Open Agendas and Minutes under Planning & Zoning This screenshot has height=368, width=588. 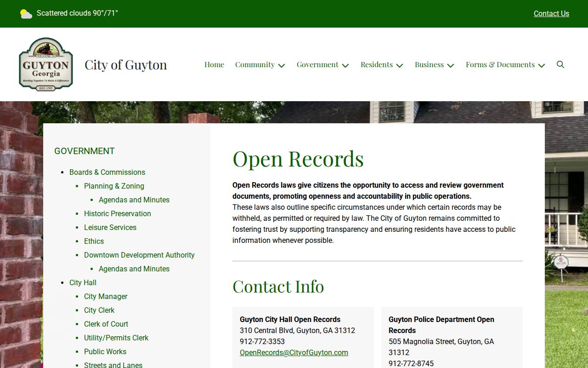(134, 200)
